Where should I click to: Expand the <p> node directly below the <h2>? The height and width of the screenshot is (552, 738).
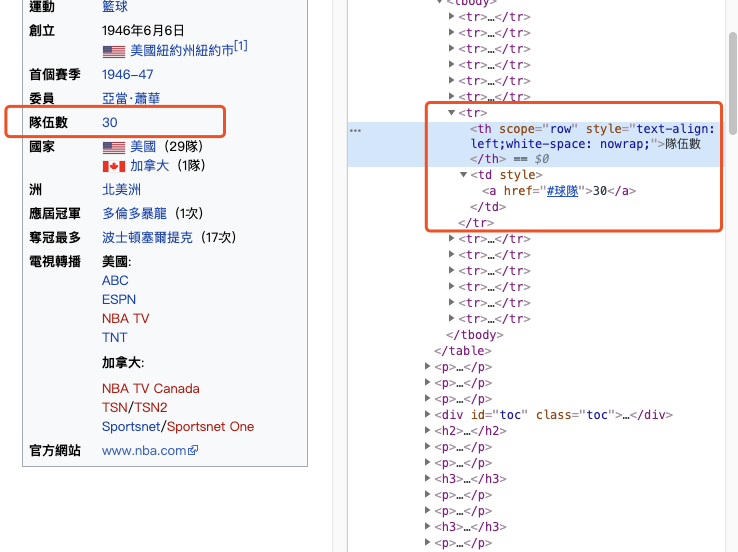pos(427,446)
